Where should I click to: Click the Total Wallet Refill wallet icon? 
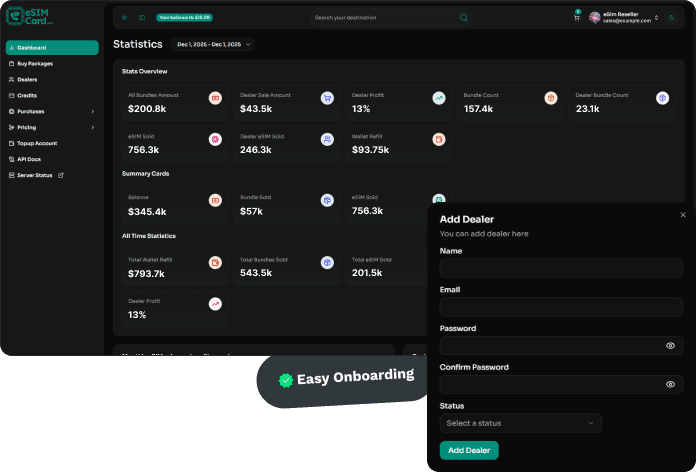pyautogui.click(x=215, y=262)
